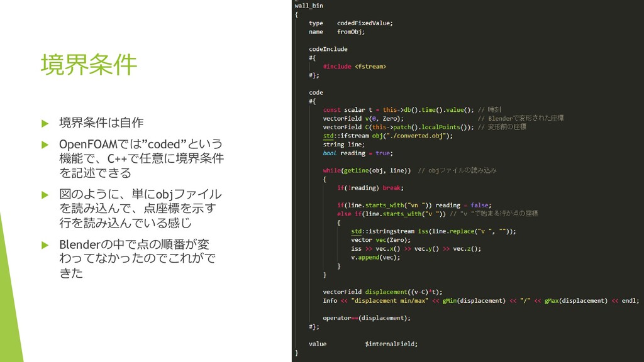Image resolution: width=644 pixels, height=362 pixels.
Task: Click the 'if(!reading) break;' line
Action: coord(370,188)
